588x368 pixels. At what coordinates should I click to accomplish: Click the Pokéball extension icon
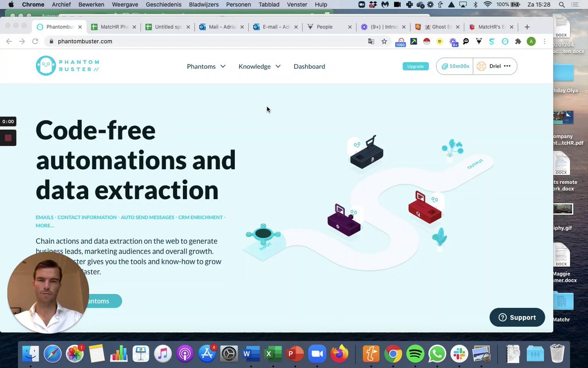point(427,41)
